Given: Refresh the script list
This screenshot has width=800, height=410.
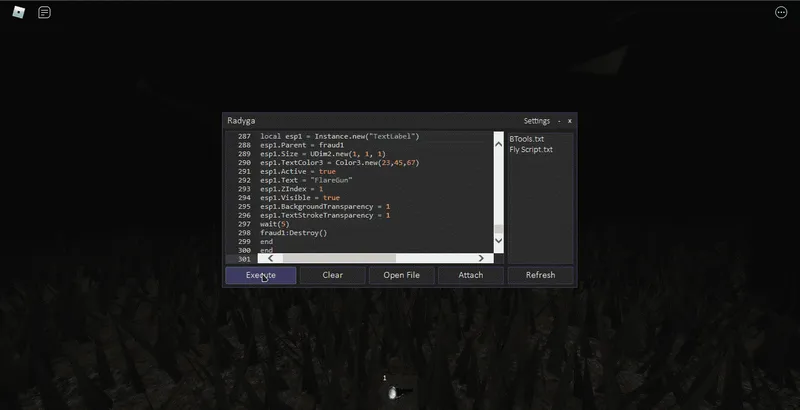Looking at the screenshot, I should pos(540,275).
